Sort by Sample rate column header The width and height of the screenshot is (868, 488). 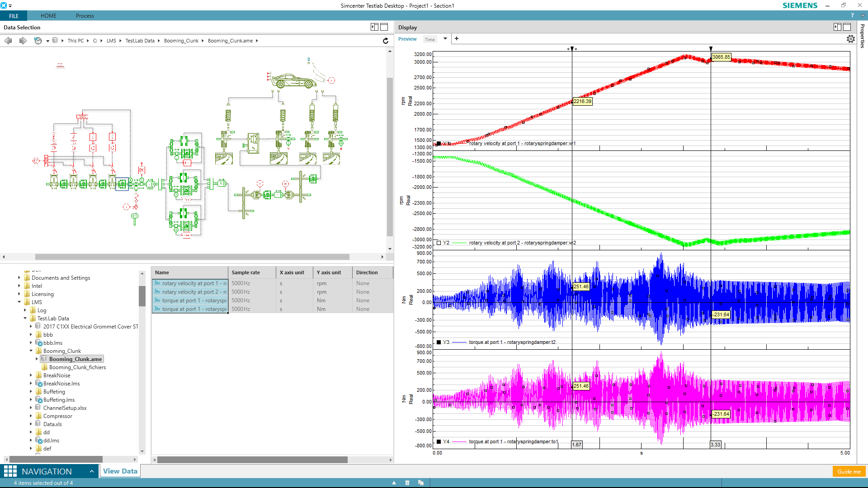tap(252, 272)
